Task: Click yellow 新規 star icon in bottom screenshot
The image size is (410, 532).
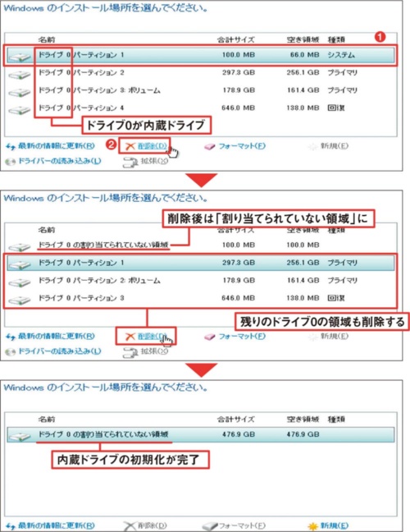Action: [312, 526]
